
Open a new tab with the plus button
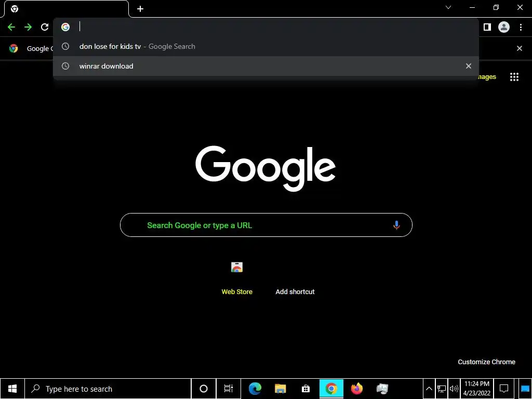coord(140,9)
